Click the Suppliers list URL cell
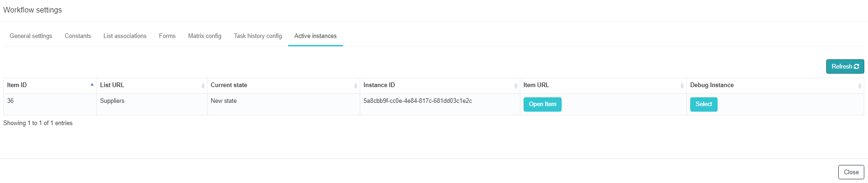 click(x=152, y=104)
